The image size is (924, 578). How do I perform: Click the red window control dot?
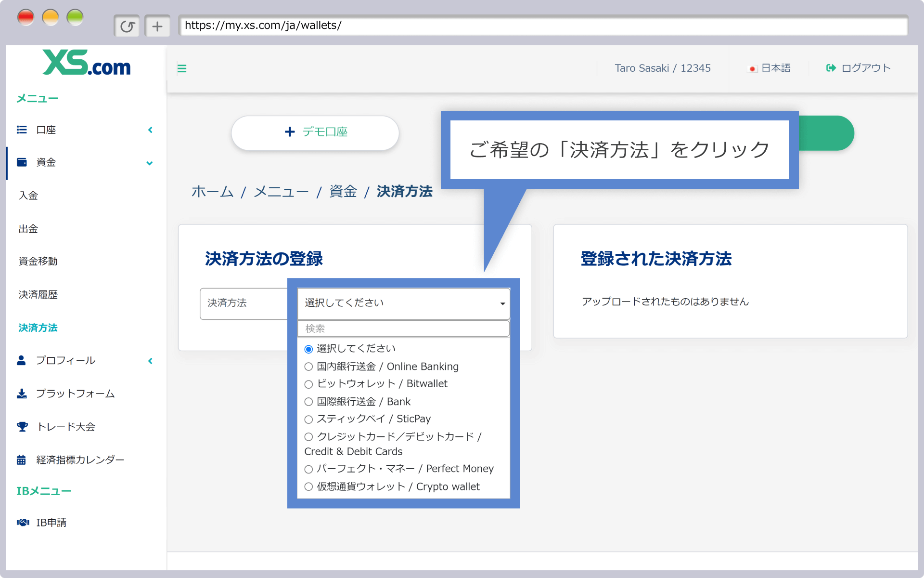pos(26,17)
